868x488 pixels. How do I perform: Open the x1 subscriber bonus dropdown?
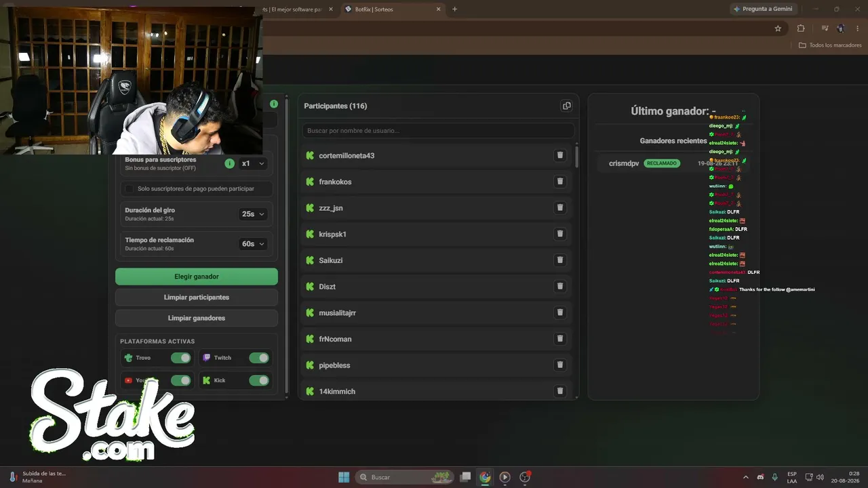tap(253, 163)
